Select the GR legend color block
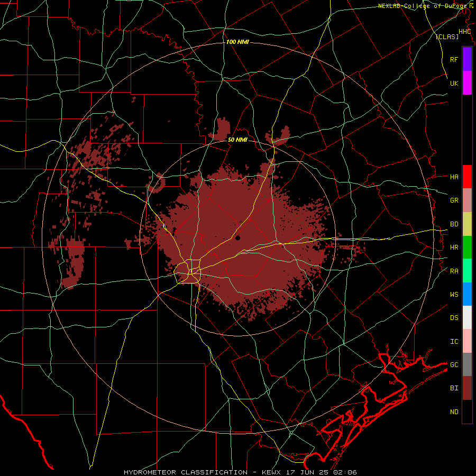476x476 pixels. pyautogui.click(x=467, y=200)
